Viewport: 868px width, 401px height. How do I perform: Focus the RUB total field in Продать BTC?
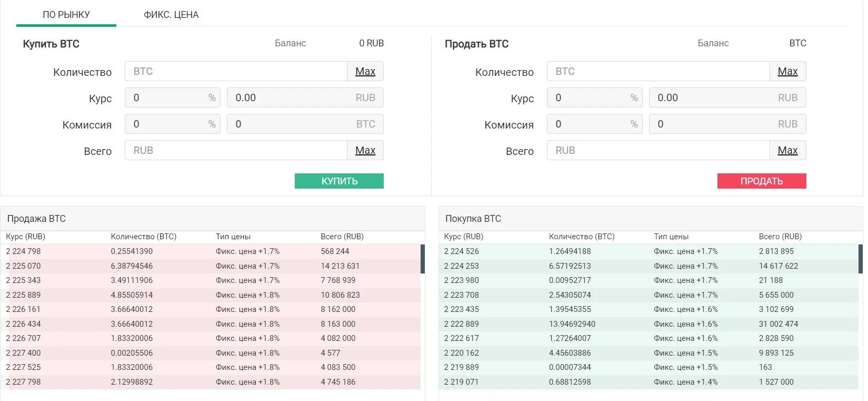(658, 150)
